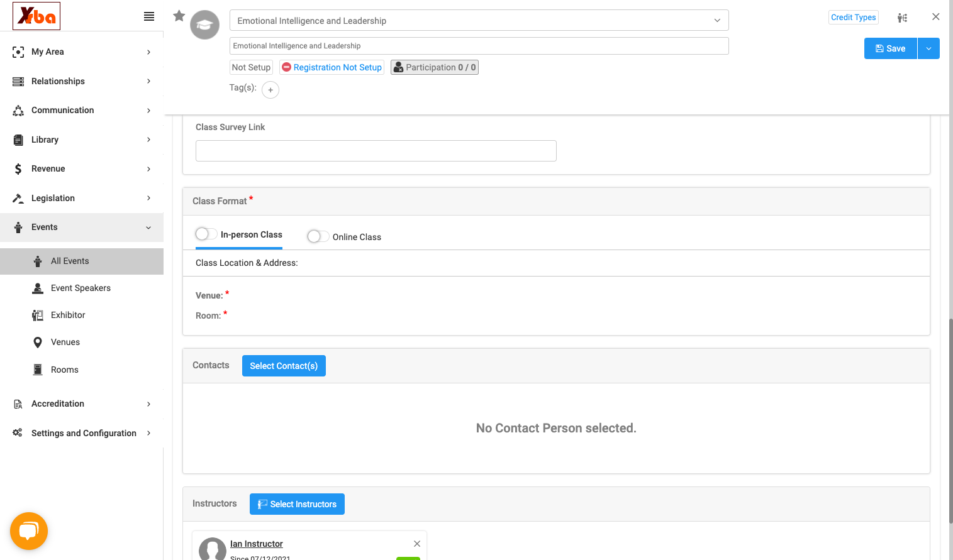Remove Ian Instructor from instructors
This screenshot has height=560, width=953.
pos(417,544)
